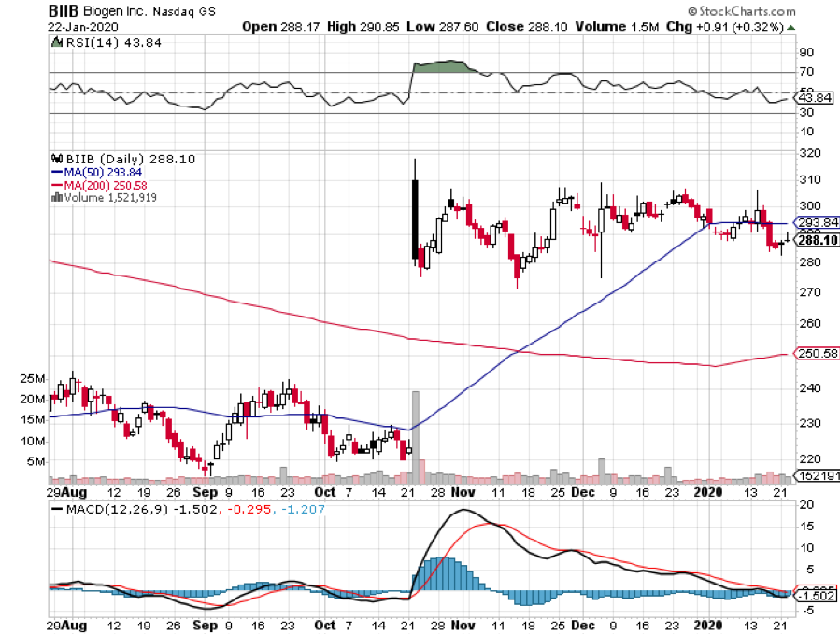840x634 pixels.
Task: Click the BIIB (Daily) candlestick legend icon
Action: pyautogui.click(x=54, y=160)
